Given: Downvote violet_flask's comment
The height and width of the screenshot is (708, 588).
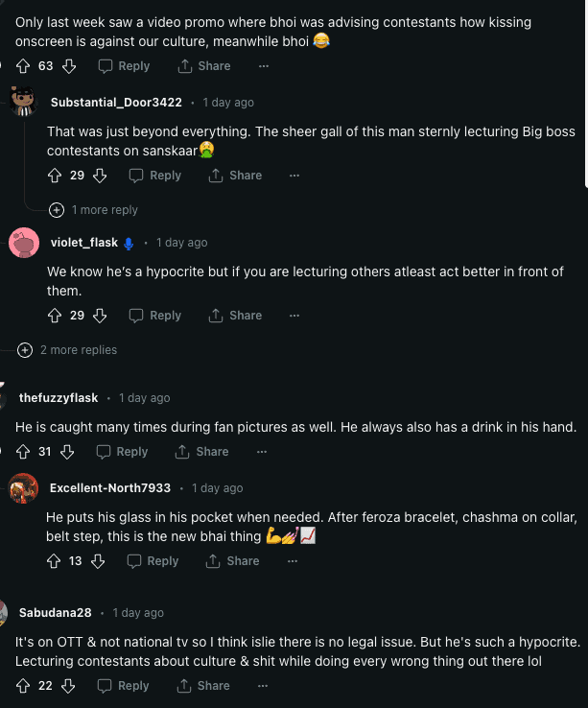Looking at the screenshot, I should 100,316.
